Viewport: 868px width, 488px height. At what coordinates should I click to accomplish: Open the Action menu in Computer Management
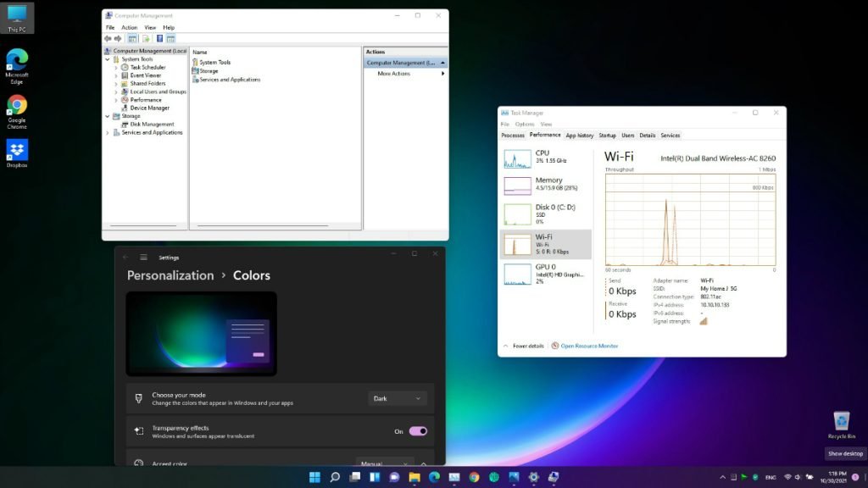coord(129,27)
